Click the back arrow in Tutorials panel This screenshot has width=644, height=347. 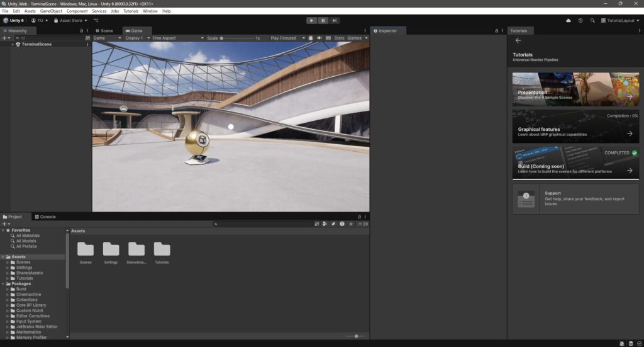pos(518,40)
